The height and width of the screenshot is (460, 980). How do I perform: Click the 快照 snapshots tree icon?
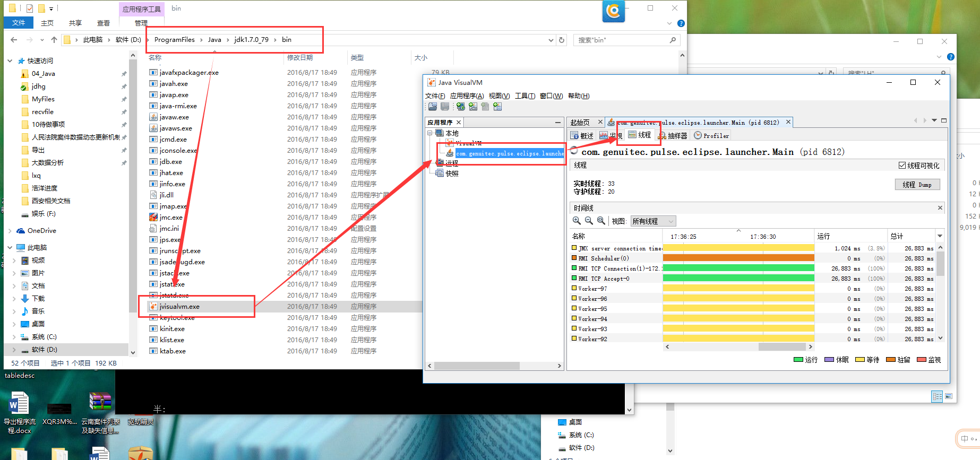[440, 173]
